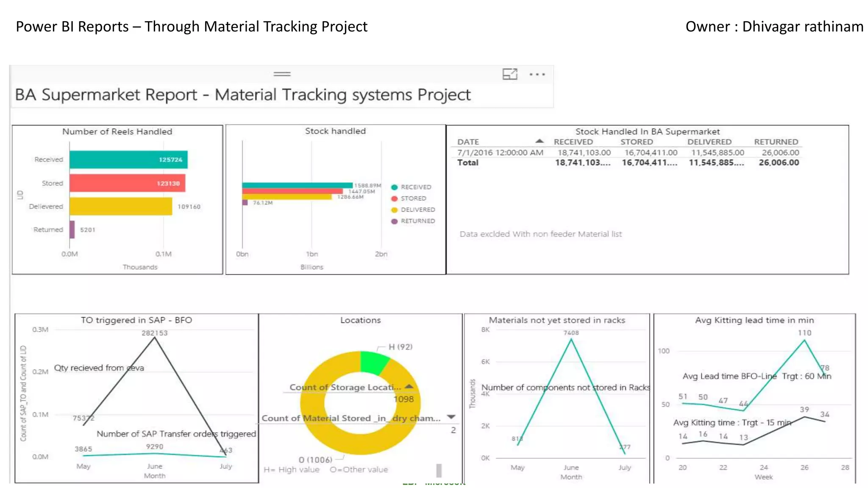Click the 110 peak lead time point
This screenshot has width=868, height=488.
(804, 340)
